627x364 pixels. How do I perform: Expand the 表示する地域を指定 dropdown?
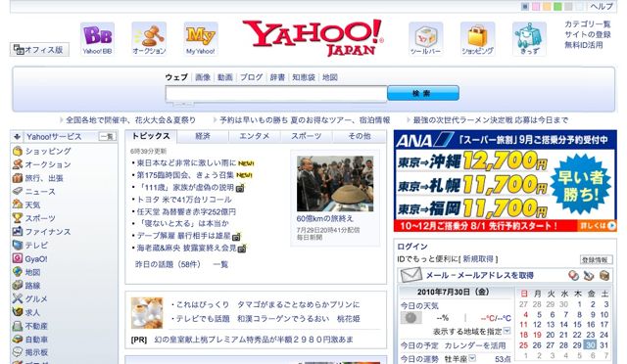pyautogui.click(x=506, y=331)
